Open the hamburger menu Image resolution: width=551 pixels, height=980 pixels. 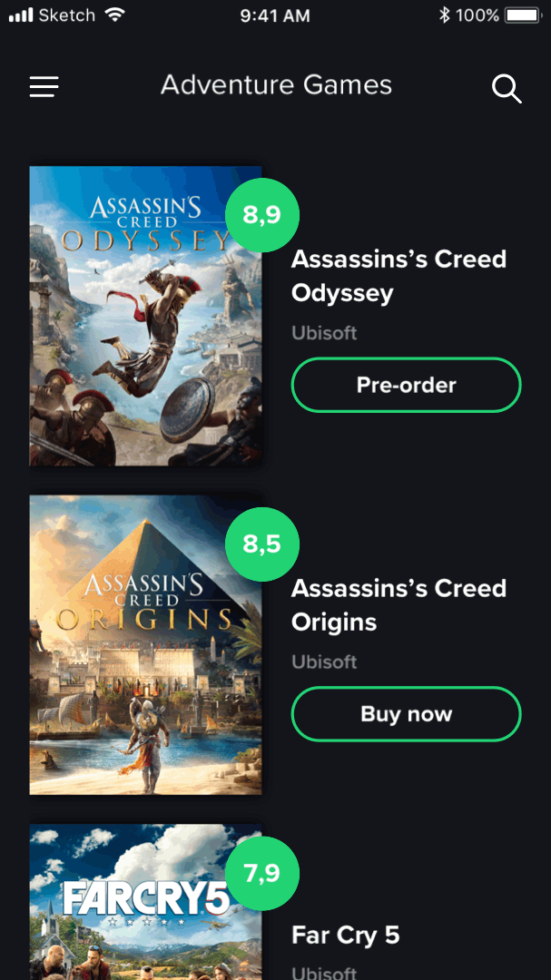coord(44,87)
